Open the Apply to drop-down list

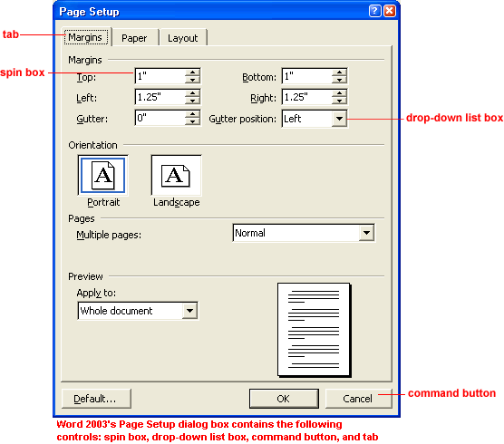pyautogui.click(x=189, y=311)
